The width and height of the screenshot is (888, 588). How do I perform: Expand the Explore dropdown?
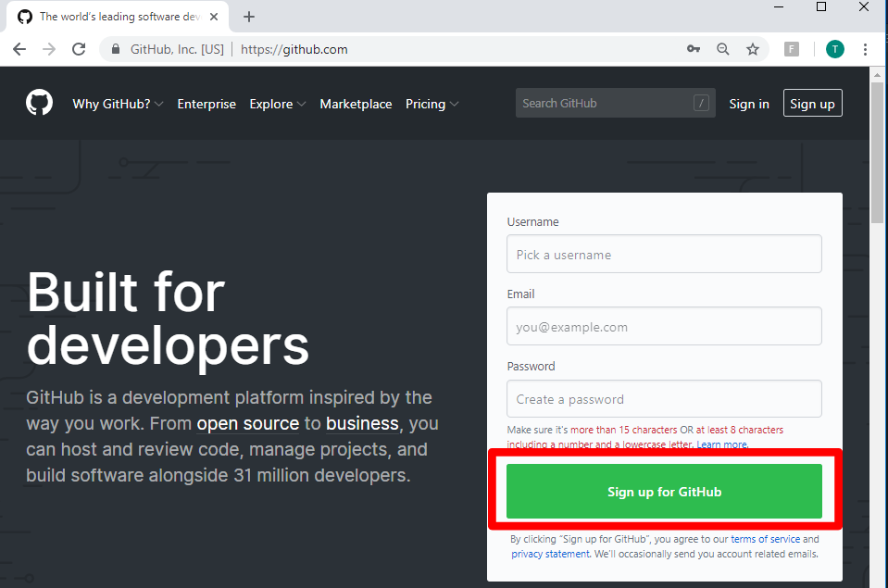point(278,105)
